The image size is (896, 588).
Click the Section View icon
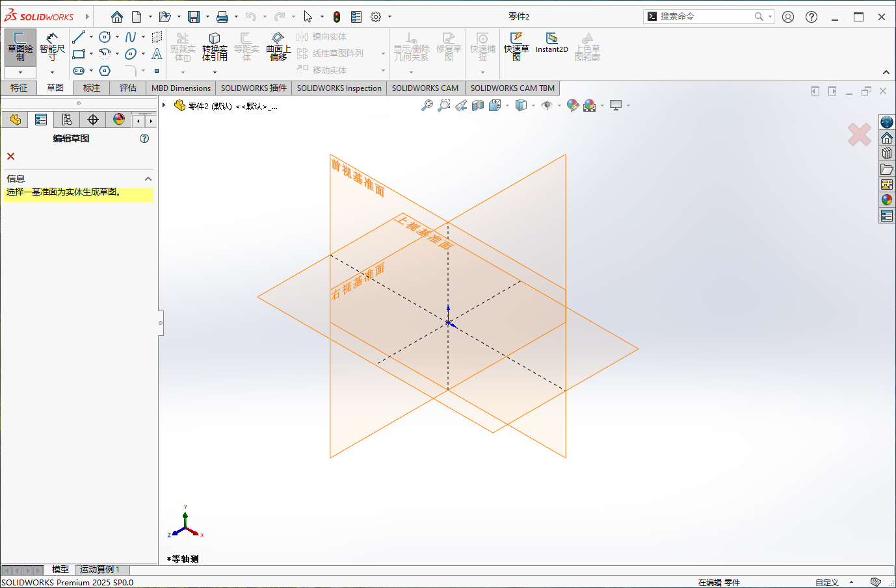point(478,105)
